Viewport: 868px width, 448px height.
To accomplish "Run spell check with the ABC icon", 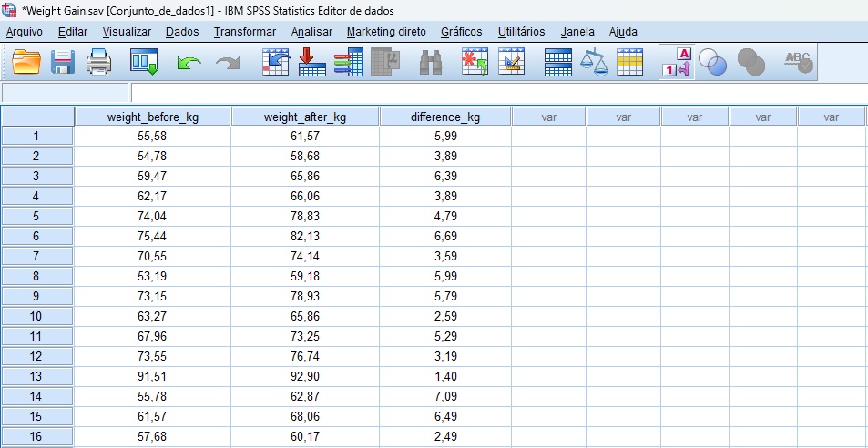I will pos(799,62).
